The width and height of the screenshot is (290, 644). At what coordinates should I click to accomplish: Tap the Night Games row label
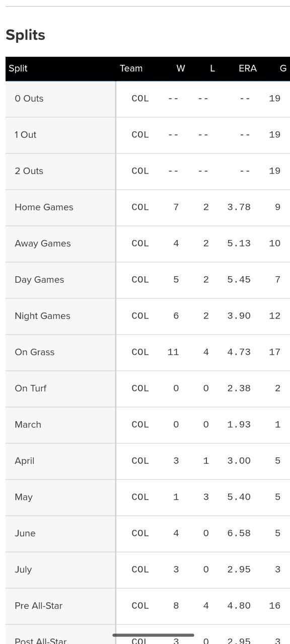coord(42,316)
